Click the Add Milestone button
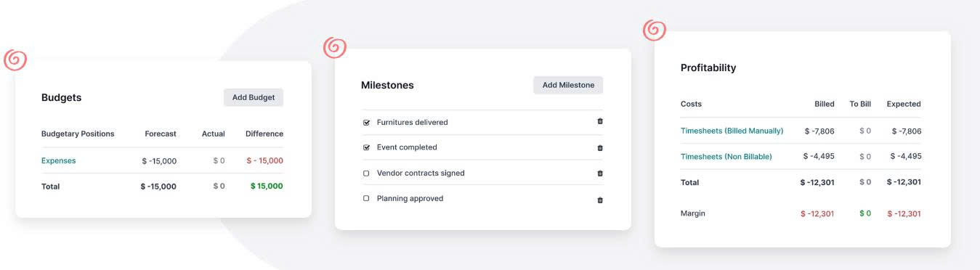 pyautogui.click(x=568, y=85)
